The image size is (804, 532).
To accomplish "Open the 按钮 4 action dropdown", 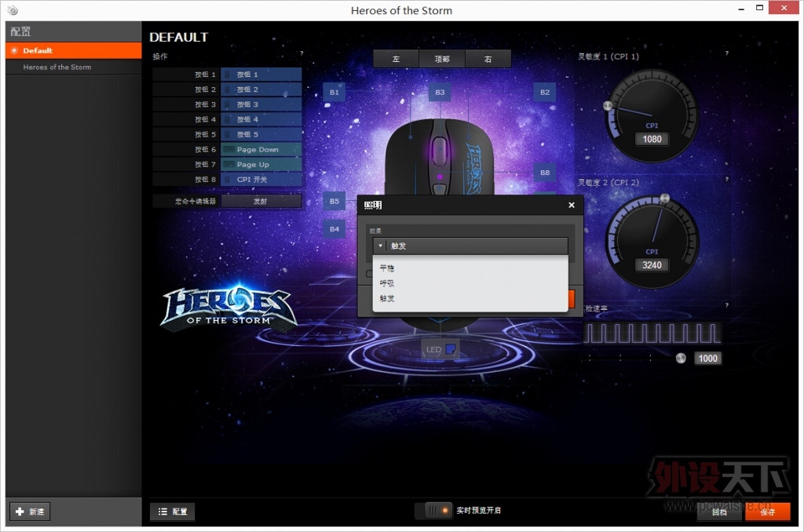I will pyautogui.click(x=261, y=119).
